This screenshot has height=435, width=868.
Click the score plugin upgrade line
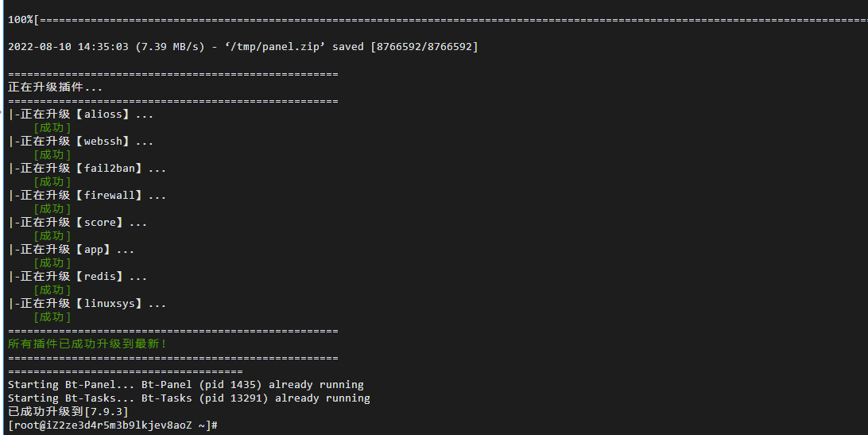(78, 223)
